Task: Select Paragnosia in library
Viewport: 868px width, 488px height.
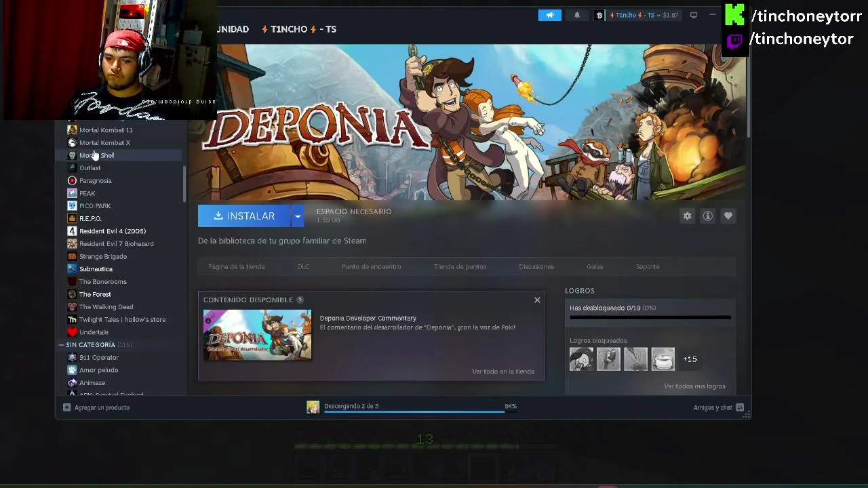Action: [95, 181]
